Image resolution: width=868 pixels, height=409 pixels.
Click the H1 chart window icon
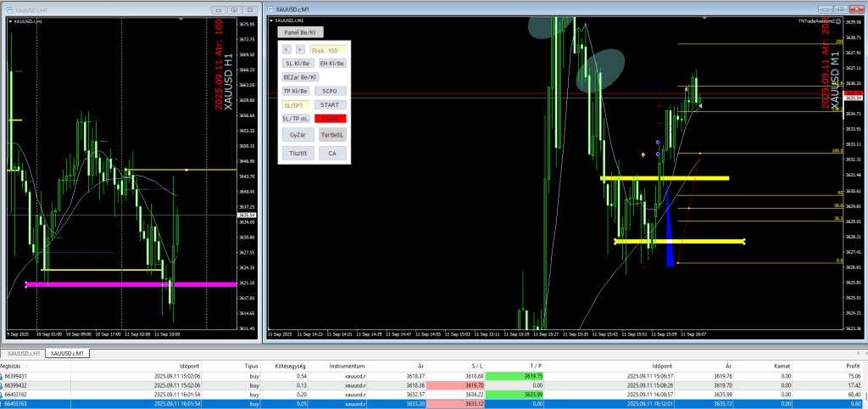(x=8, y=8)
